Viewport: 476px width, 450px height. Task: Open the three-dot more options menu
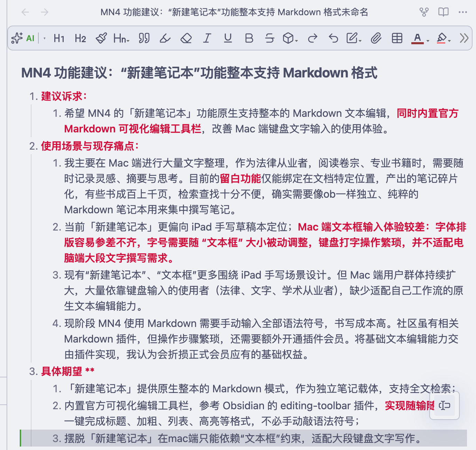coord(463,12)
